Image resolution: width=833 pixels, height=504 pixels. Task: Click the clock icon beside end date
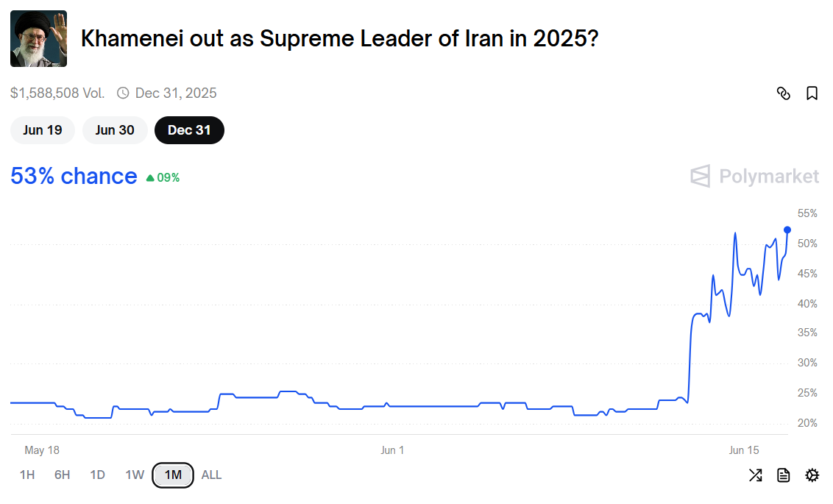[123, 93]
